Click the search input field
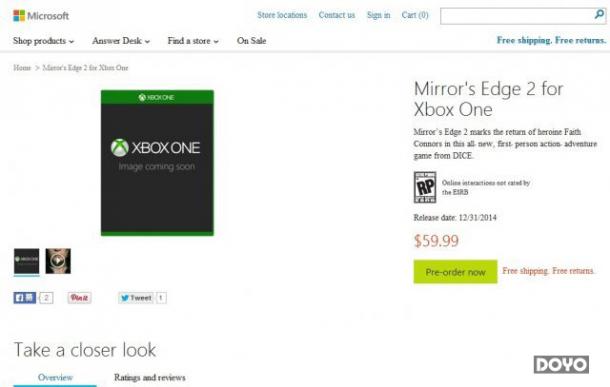 pos(517,16)
